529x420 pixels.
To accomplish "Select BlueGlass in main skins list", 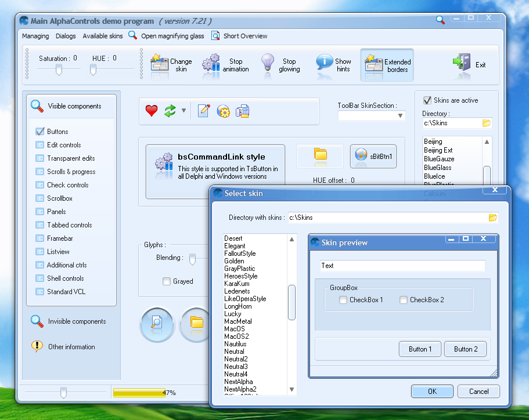I will pos(438,168).
